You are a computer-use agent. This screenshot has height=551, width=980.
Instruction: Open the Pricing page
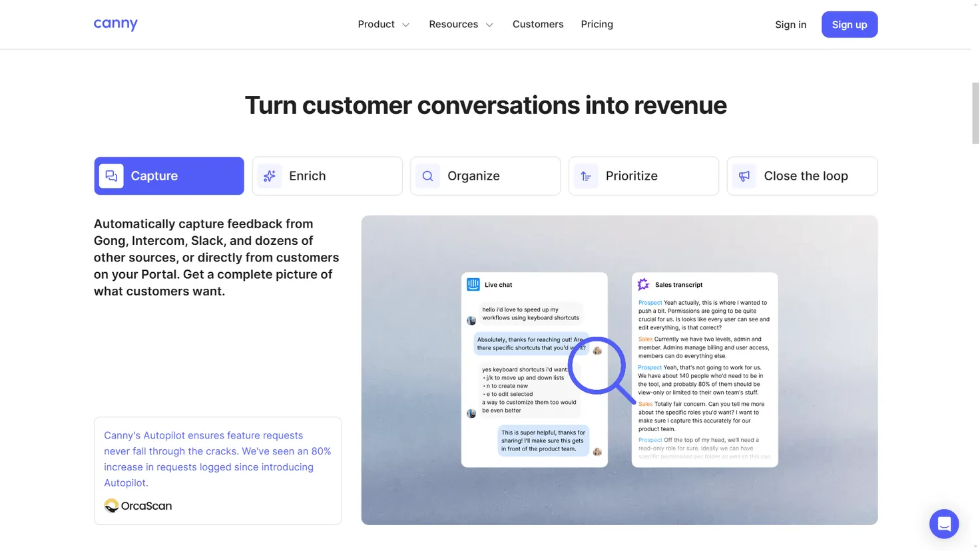click(597, 25)
